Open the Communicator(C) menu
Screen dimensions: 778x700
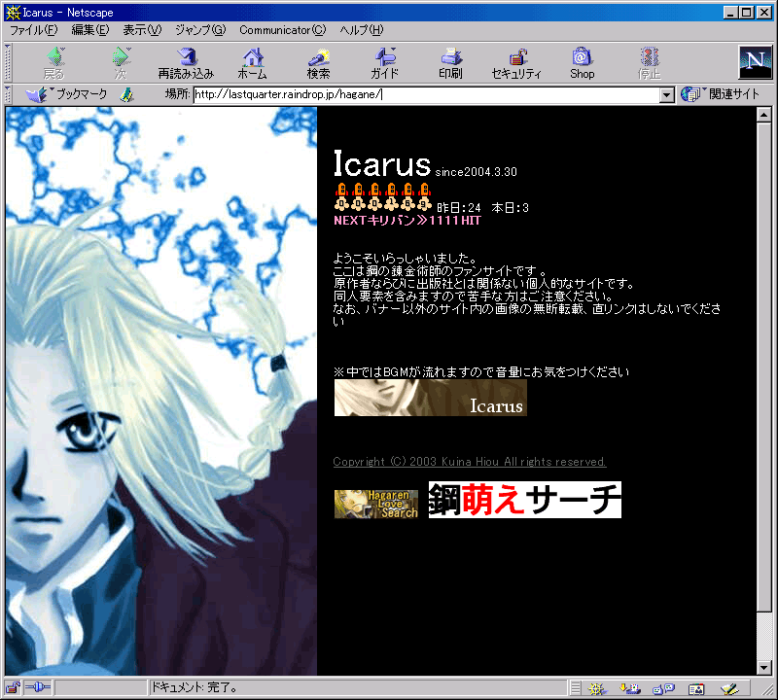(x=283, y=30)
